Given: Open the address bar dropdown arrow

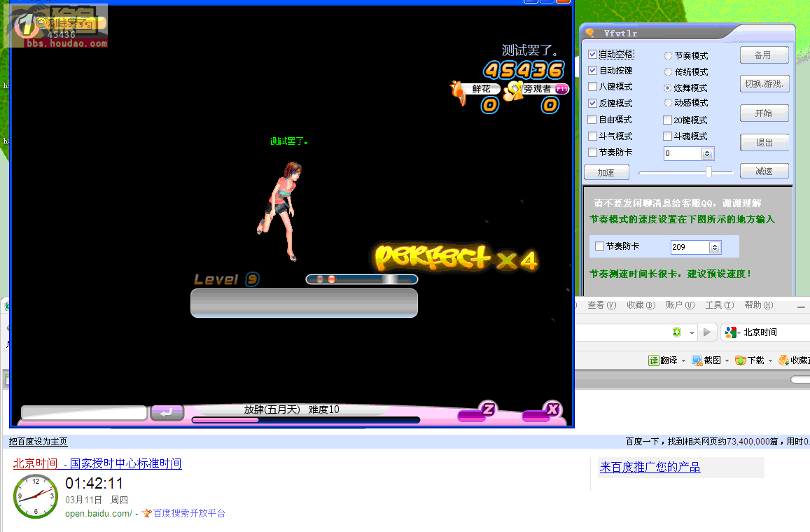Looking at the screenshot, I should [692, 333].
